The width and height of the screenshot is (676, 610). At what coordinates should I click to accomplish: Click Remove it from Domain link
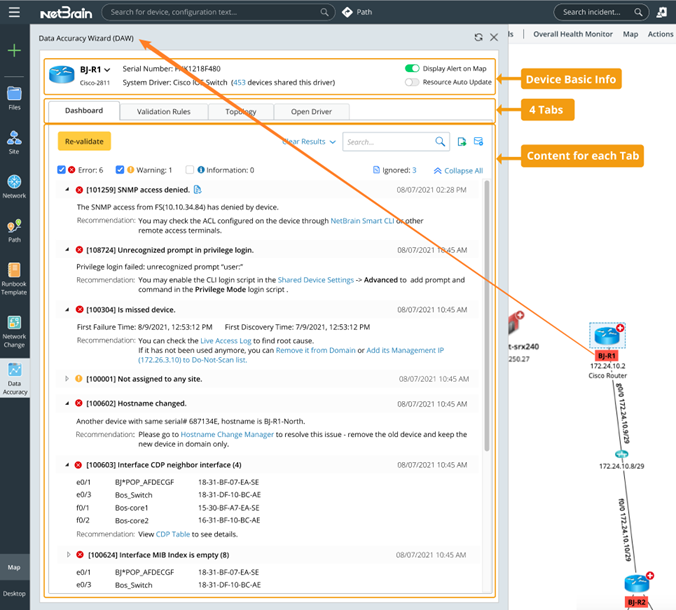(316, 350)
